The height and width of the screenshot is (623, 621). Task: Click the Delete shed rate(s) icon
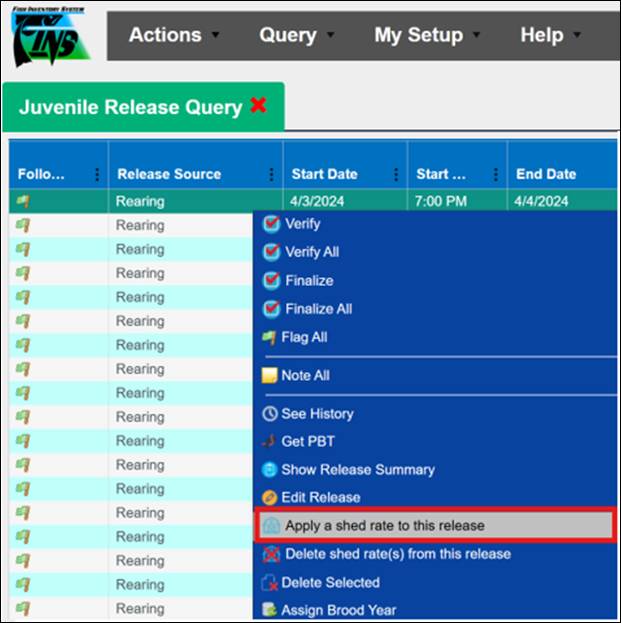(271, 554)
